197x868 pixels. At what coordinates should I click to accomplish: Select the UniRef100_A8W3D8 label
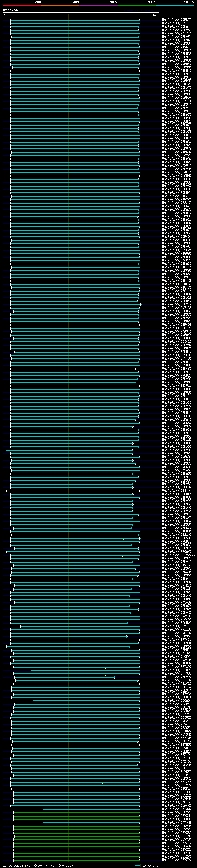click(x=177, y=572)
